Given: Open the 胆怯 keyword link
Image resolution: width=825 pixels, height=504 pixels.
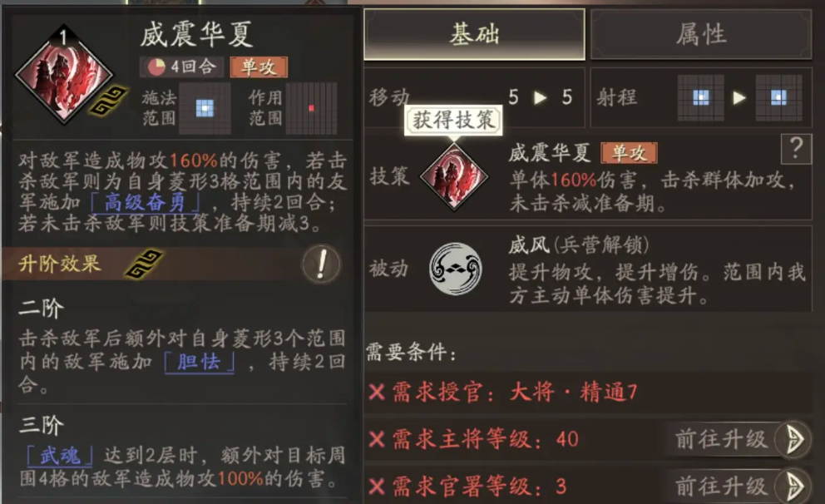Looking at the screenshot, I should [199, 362].
